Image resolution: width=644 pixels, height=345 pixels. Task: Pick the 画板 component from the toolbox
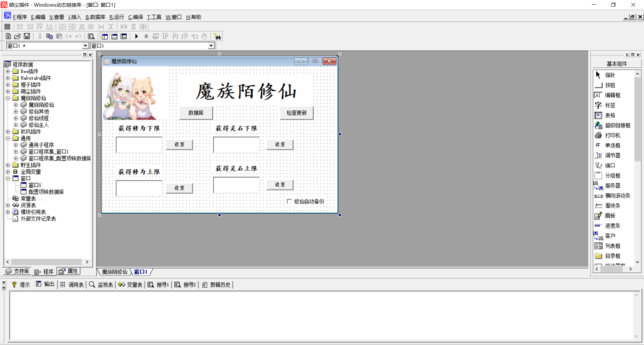(609, 216)
